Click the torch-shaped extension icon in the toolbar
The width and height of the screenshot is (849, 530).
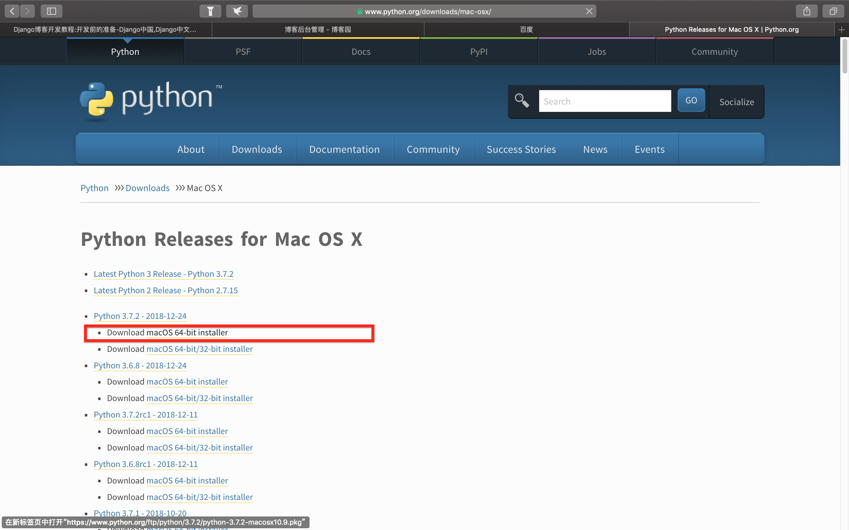coord(210,11)
